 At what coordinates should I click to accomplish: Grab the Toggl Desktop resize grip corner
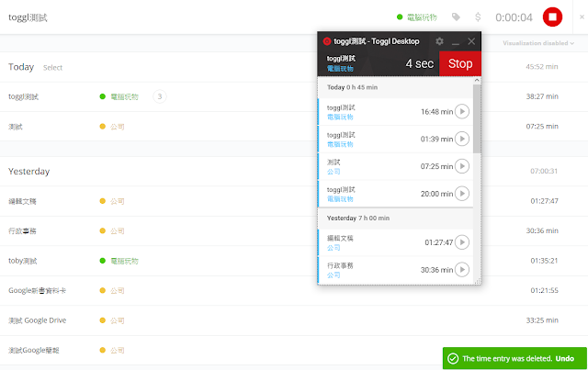478,282
